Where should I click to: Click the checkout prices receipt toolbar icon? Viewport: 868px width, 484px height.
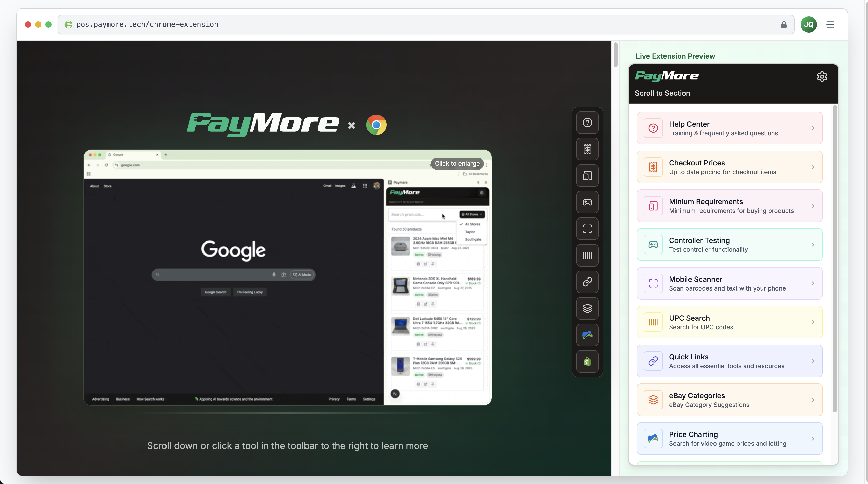click(x=587, y=149)
